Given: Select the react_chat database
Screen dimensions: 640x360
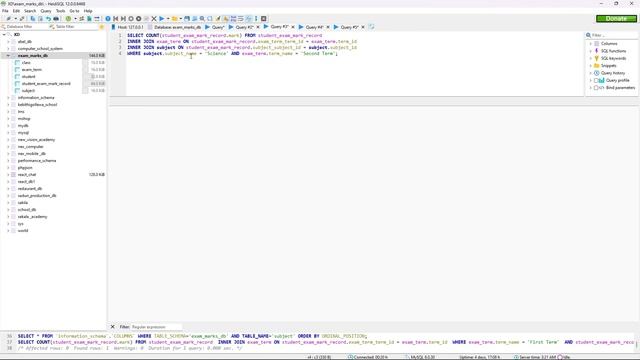Looking at the screenshot, I should (27, 175).
